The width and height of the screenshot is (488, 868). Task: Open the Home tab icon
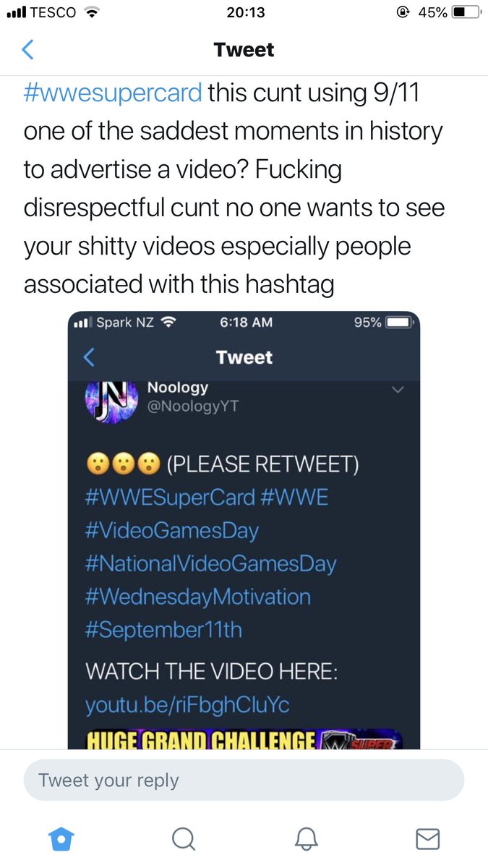[x=61, y=839]
